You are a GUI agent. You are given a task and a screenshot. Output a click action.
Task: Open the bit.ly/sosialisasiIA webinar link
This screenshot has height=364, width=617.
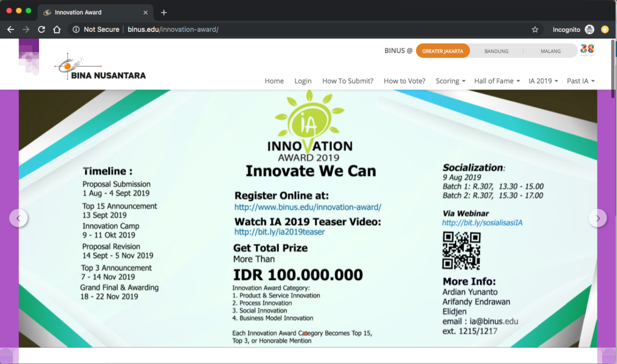[482, 223]
